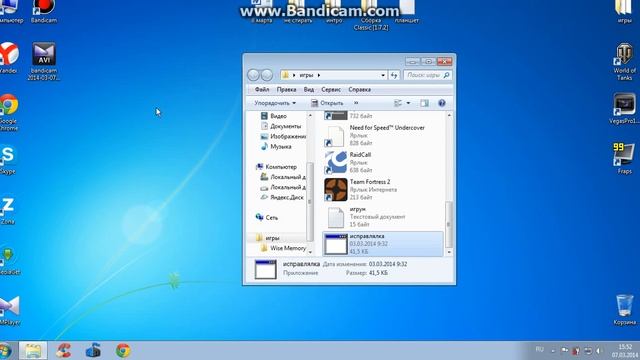Open the Skype desktop icon
The width and height of the screenshot is (640, 360).
click(7, 160)
